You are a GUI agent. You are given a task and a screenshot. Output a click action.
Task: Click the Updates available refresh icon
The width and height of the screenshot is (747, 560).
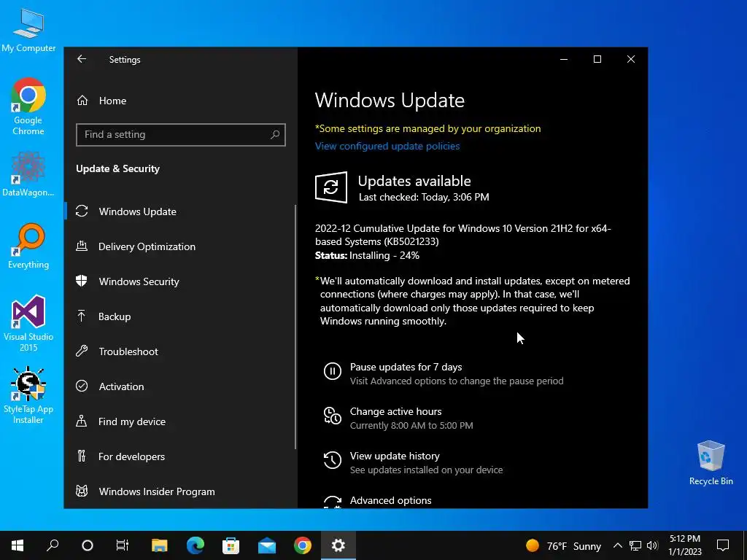point(331,187)
